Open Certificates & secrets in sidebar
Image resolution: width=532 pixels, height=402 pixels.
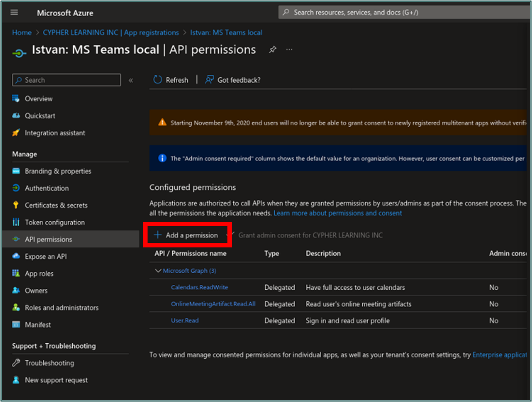tap(56, 206)
